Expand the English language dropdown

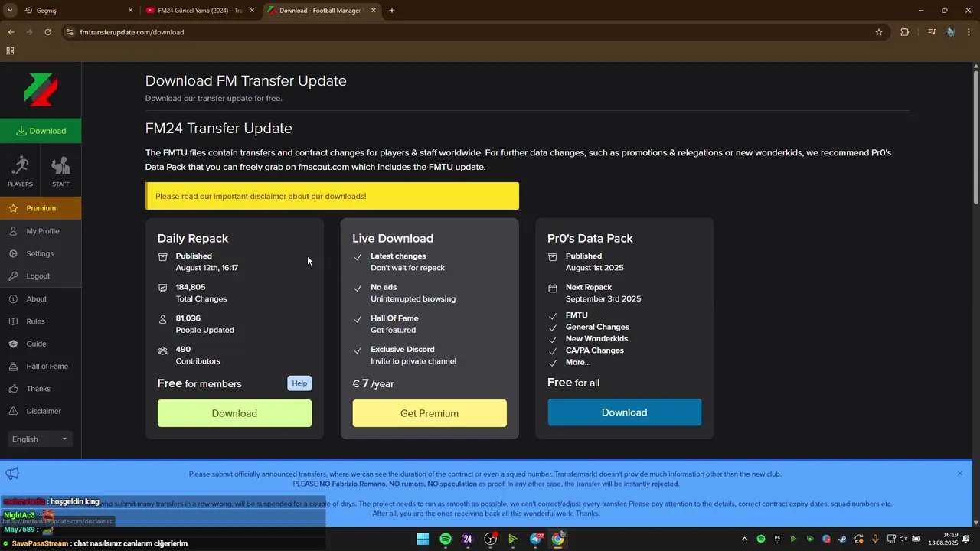click(x=40, y=439)
